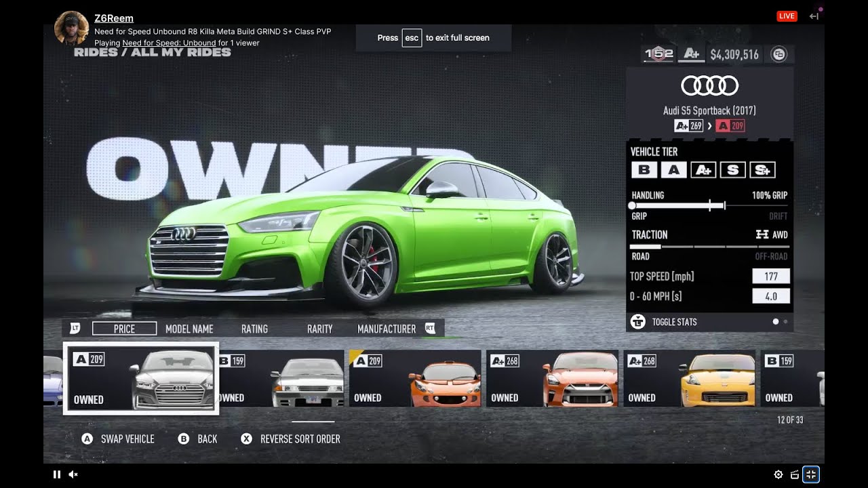Click the A+ 269 upgraded rating badge
The height and width of the screenshot is (488, 868).
coord(689,126)
